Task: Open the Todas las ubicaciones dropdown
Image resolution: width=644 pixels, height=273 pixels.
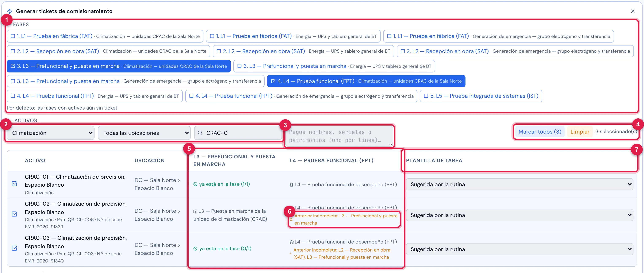Action: [144, 133]
